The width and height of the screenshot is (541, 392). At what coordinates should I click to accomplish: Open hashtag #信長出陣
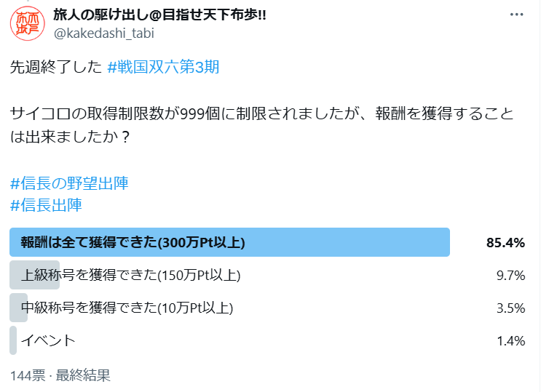point(46,205)
